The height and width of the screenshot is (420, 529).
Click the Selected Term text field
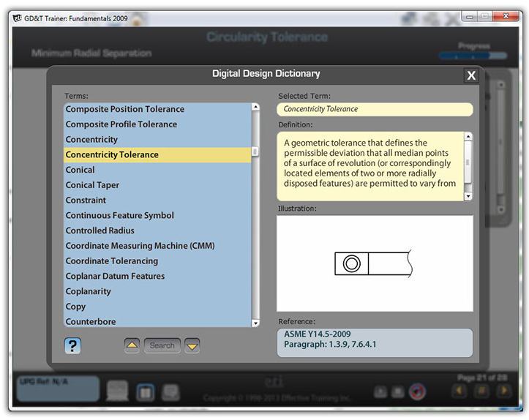tap(375, 109)
